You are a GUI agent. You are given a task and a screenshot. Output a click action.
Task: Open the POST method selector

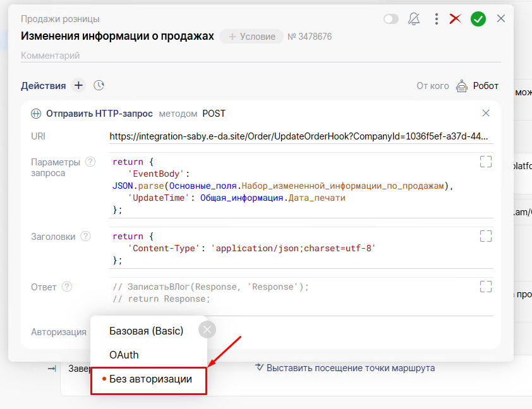[214, 114]
